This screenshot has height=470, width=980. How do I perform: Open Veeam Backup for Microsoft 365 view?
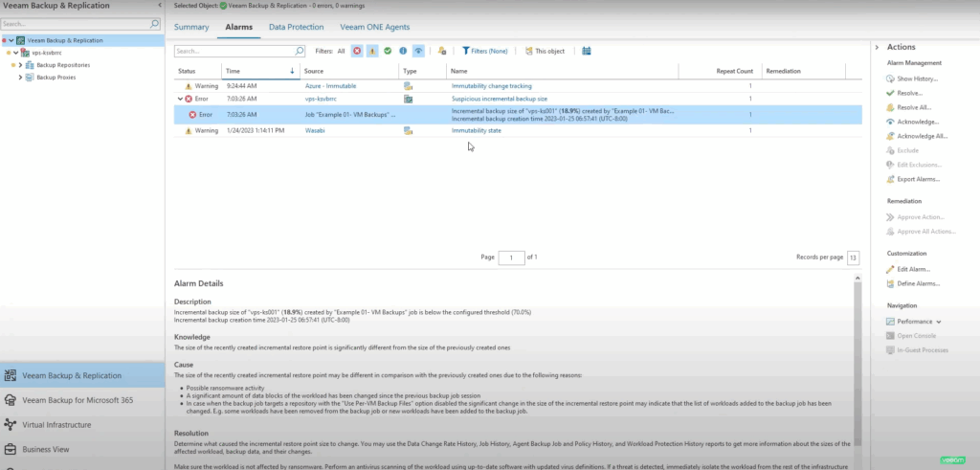pyautogui.click(x=78, y=399)
